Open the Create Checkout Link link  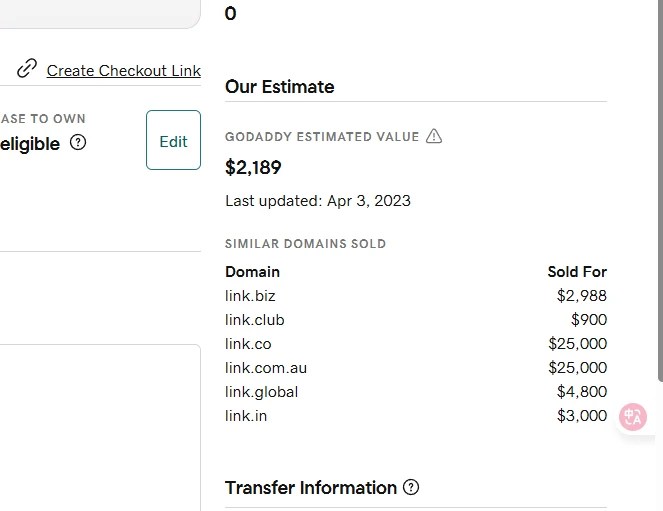pyautogui.click(x=124, y=71)
